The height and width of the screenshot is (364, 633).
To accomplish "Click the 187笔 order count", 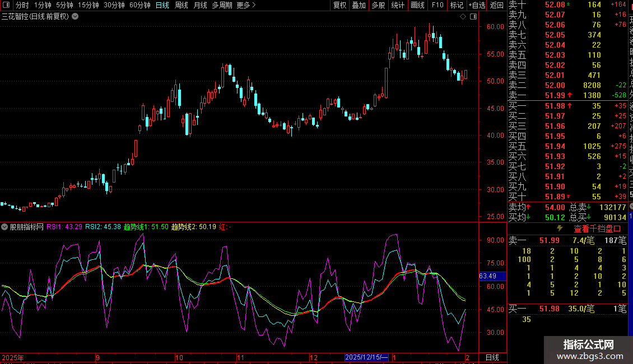I will 615,240.
